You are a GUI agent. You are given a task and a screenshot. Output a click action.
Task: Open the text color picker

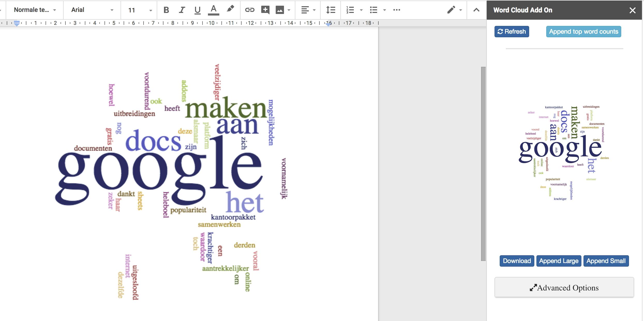[x=213, y=10]
